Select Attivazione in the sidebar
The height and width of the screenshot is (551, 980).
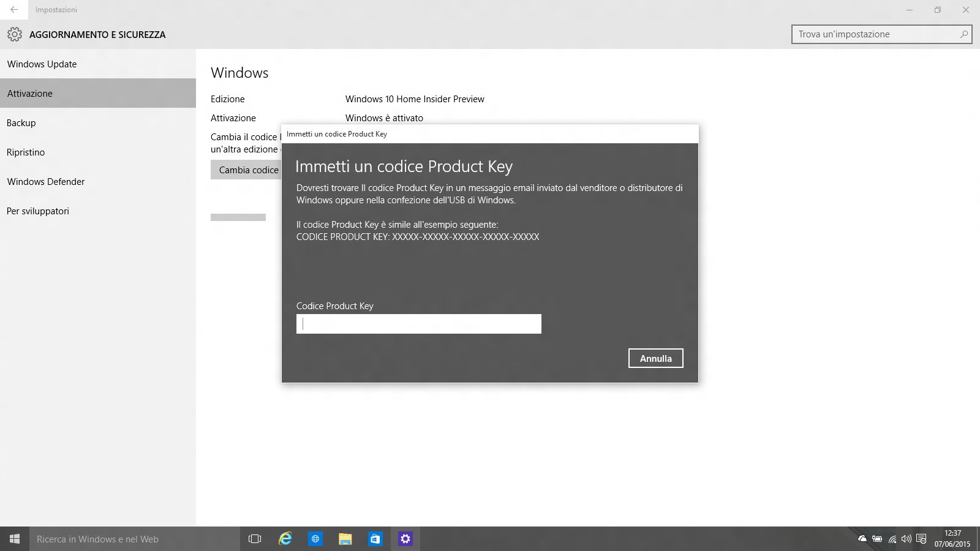[98, 93]
